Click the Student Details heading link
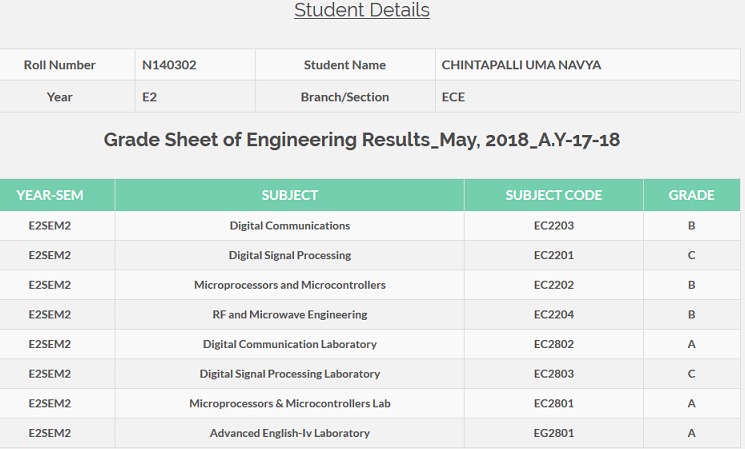 coord(362,11)
